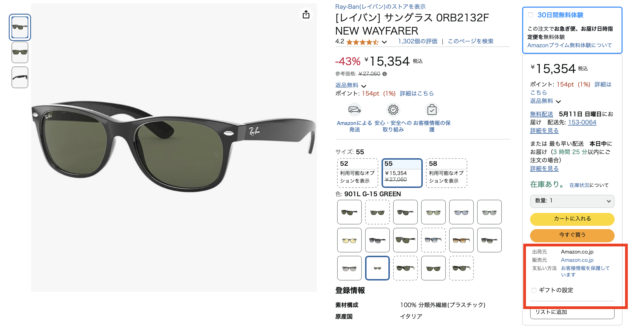
Task: Tick the 30日間無料体験 checkbox
Action: (x=531, y=15)
